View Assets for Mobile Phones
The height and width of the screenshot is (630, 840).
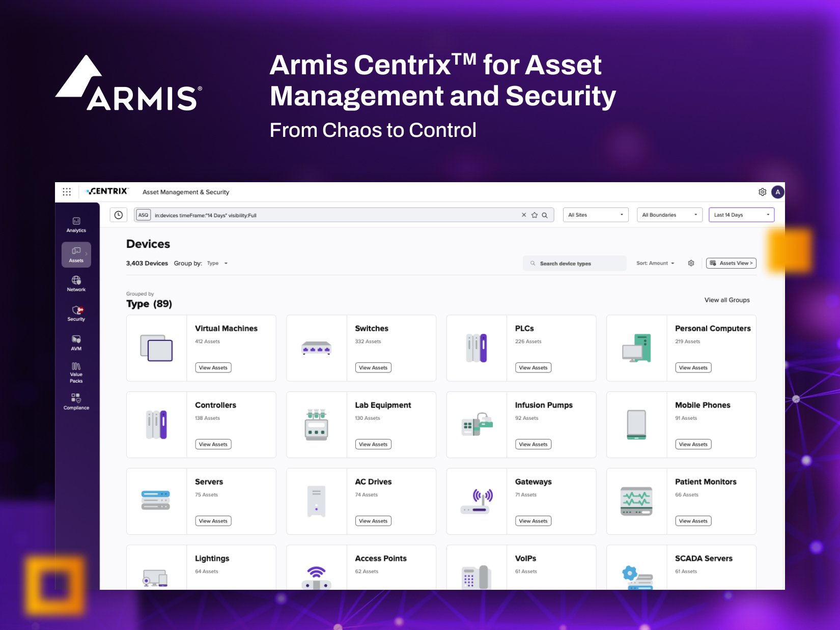[x=693, y=444]
